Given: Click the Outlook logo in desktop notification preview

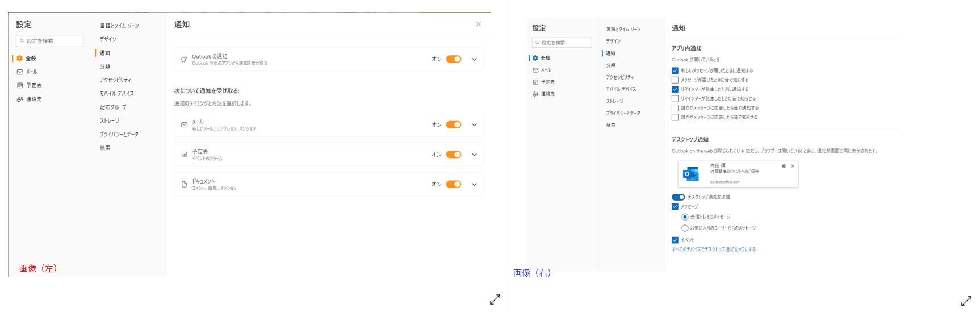Looking at the screenshot, I should coord(691,174).
